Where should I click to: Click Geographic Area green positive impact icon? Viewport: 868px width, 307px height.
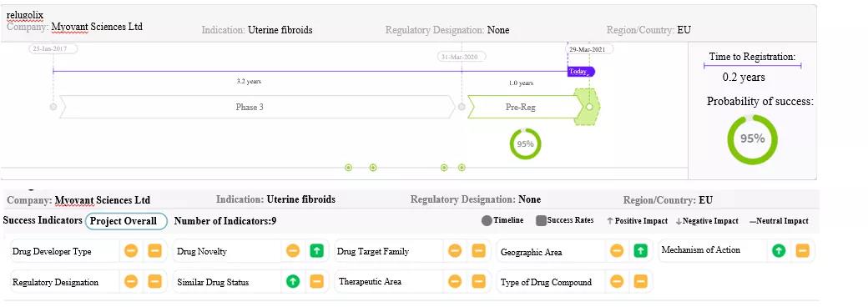pyautogui.click(x=640, y=251)
